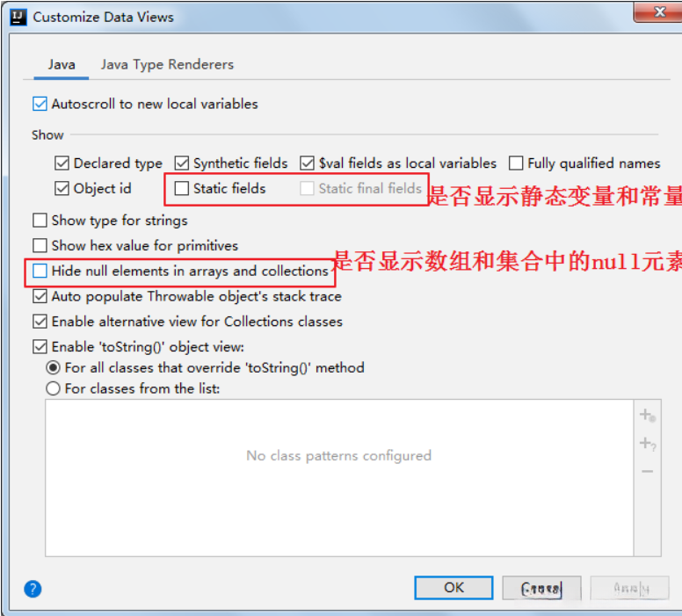The image size is (682, 616).
Task: Click the add class pattern plus icon
Action: [x=647, y=415]
